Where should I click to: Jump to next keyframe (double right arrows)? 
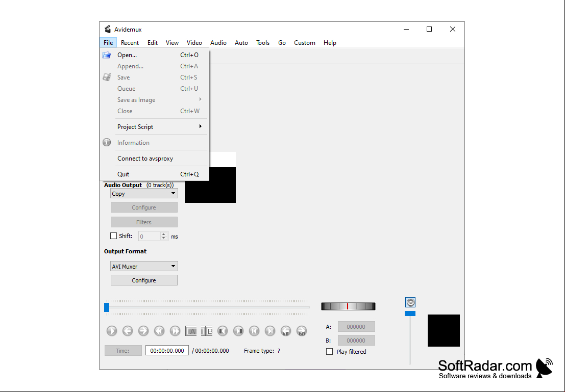(175, 331)
